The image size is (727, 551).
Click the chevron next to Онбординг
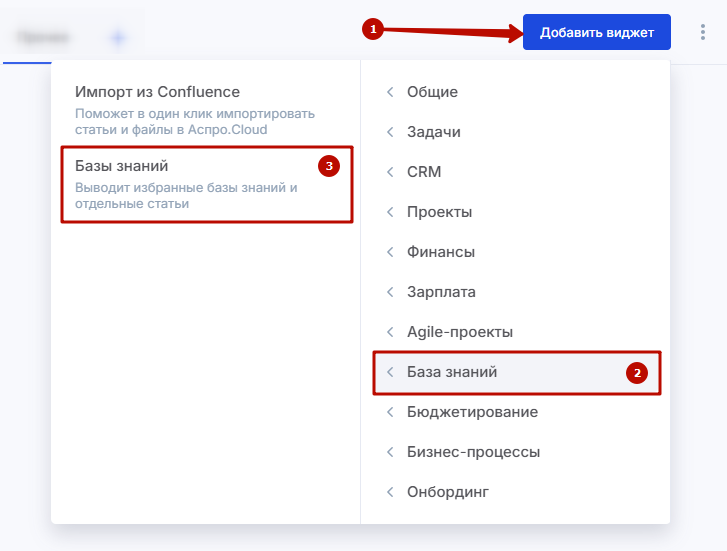(390, 492)
